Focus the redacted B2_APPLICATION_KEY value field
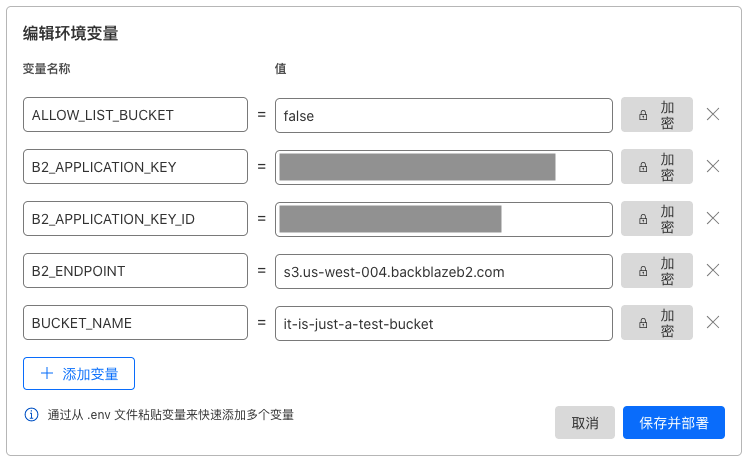 pyautogui.click(x=443, y=167)
